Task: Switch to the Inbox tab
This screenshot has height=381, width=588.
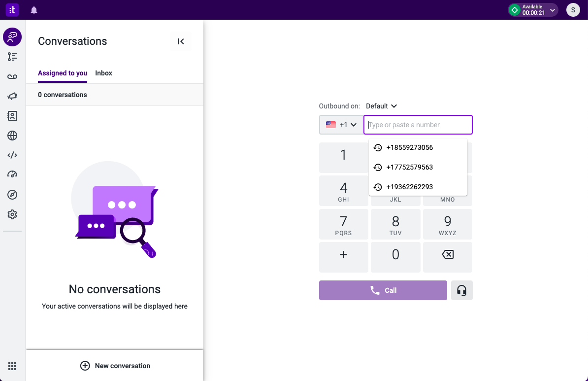Action: pyautogui.click(x=103, y=73)
